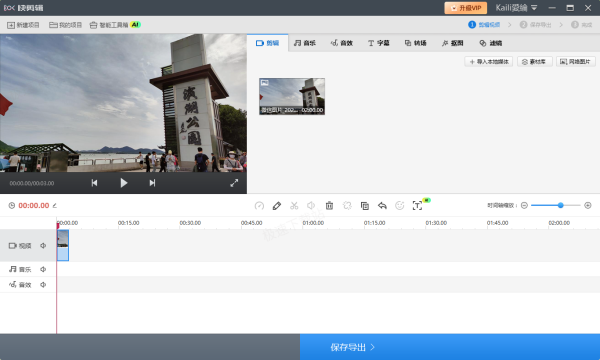Play the video preview
The width and height of the screenshot is (600, 360).
pos(124,183)
